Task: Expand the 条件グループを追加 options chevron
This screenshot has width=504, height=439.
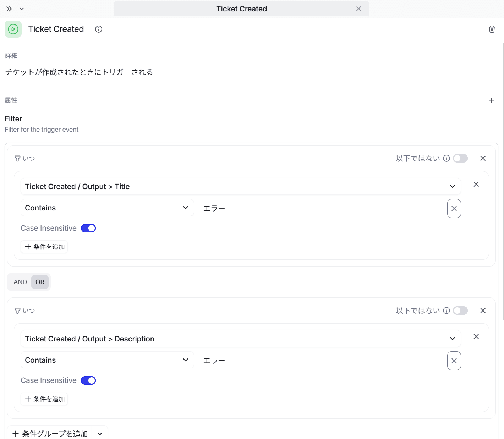Action: [100, 434]
